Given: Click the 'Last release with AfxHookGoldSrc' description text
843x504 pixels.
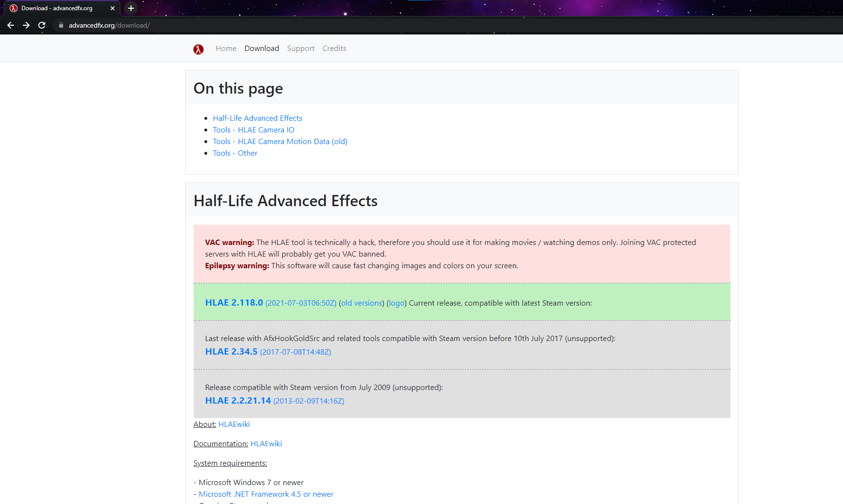Looking at the screenshot, I should pos(410,339).
